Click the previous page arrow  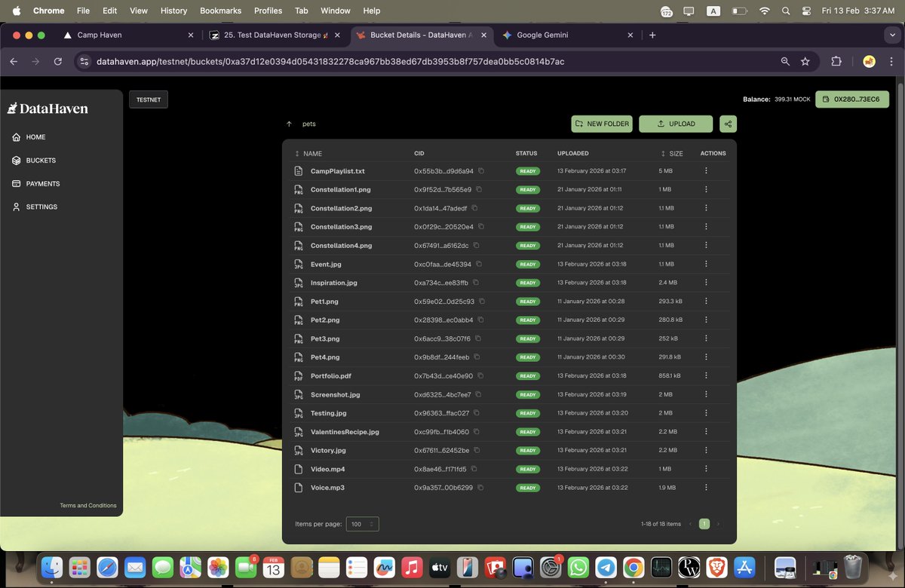click(690, 524)
